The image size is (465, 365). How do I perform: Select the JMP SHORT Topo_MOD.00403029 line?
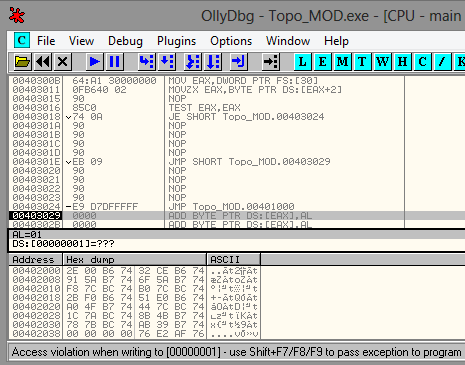(249, 162)
